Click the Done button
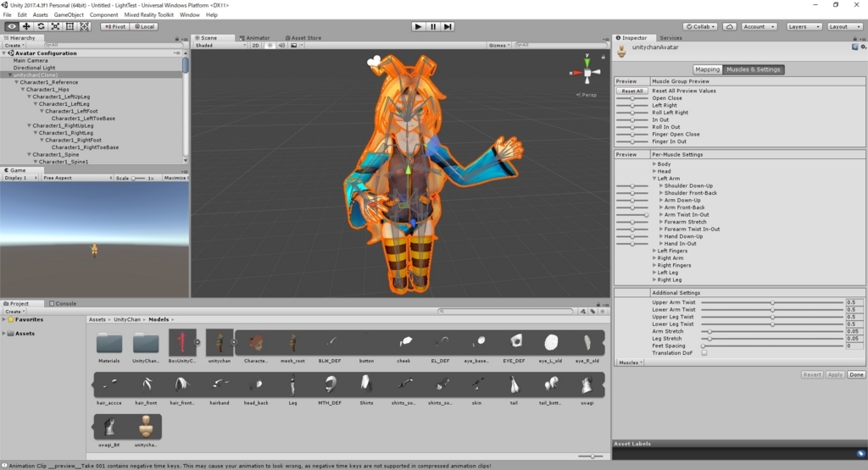The height and width of the screenshot is (470, 868). point(856,375)
